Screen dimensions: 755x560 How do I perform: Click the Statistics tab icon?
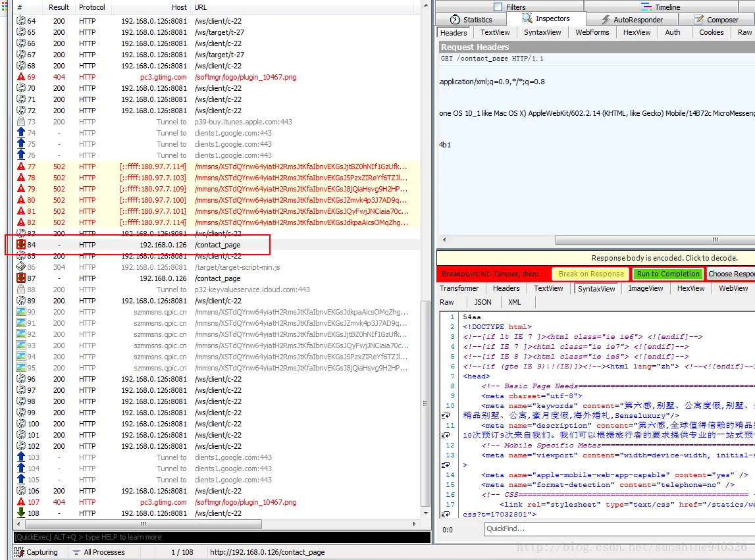455,19
